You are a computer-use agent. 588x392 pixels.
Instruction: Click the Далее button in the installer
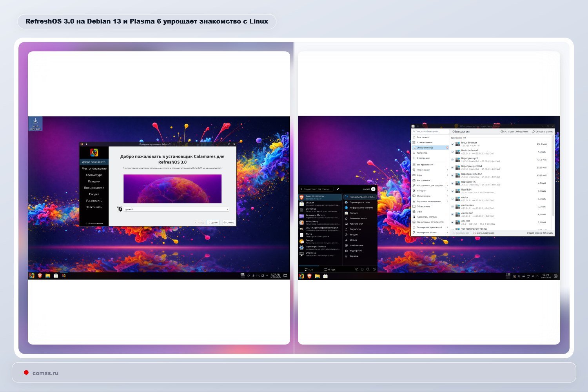pyautogui.click(x=213, y=223)
